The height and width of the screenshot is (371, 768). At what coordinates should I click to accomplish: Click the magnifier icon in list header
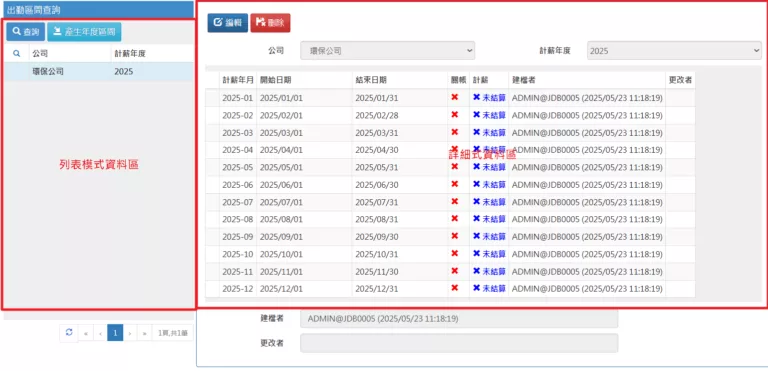[x=16, y=53]
